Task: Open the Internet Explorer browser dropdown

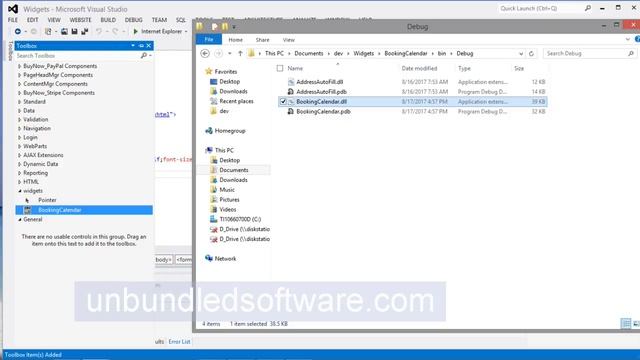Action: pos(186,31)
